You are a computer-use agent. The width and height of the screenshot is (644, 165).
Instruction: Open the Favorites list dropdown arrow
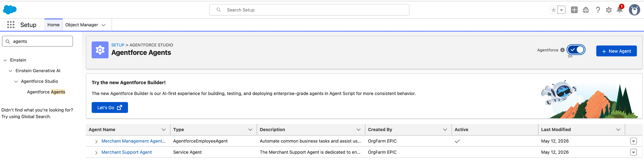(561, 10)
